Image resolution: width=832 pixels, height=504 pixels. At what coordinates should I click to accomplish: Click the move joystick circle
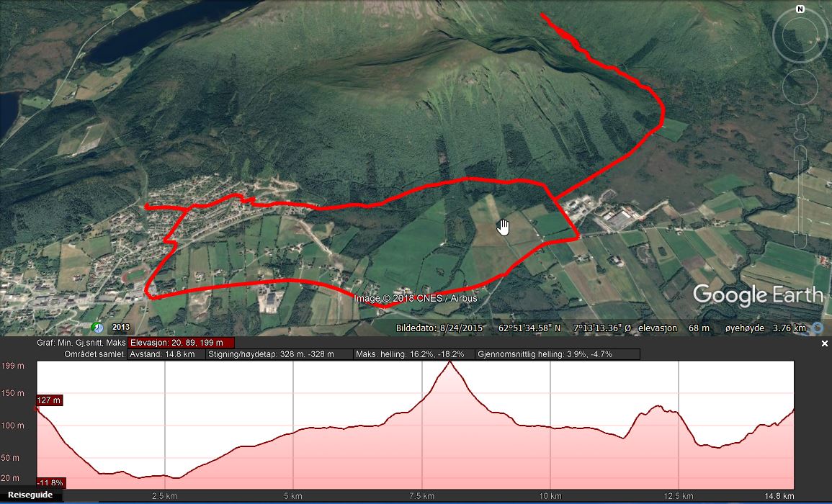click(x=800, y=88)
